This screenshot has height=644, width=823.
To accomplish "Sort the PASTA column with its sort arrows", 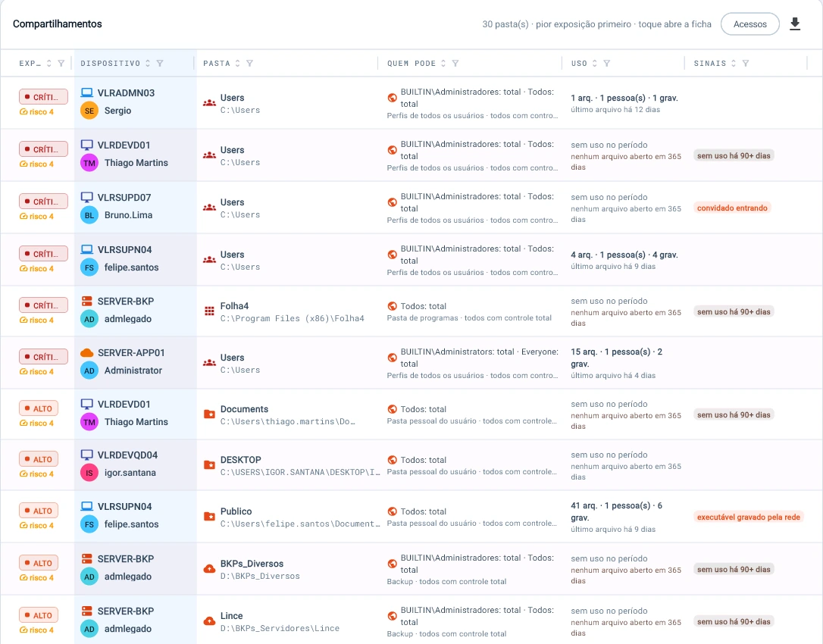I will [237, 63].
